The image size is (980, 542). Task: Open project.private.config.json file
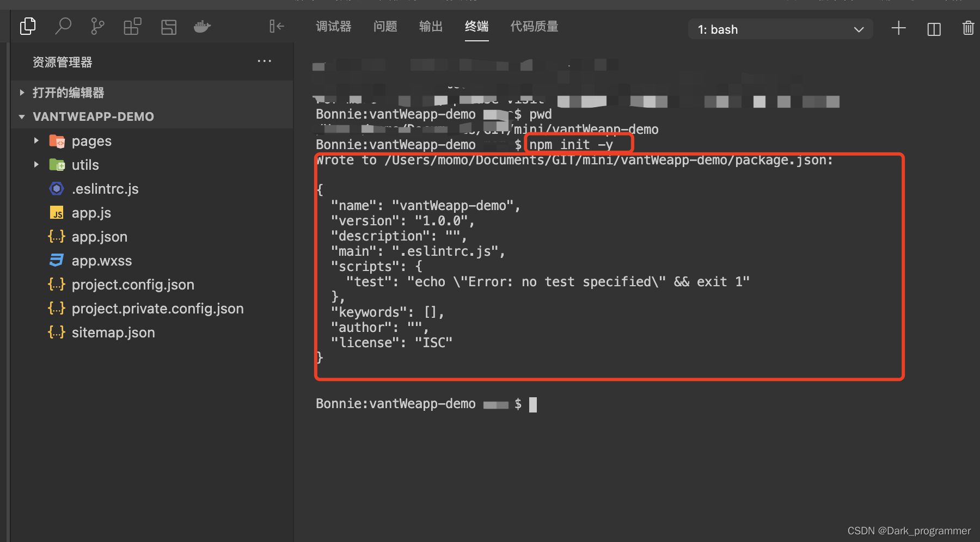point(152,309)
